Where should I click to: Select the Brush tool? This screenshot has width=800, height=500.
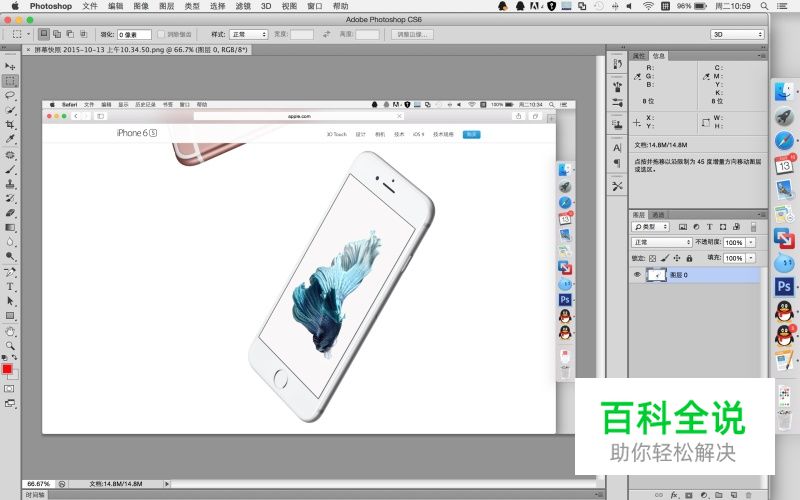point(10,169)
